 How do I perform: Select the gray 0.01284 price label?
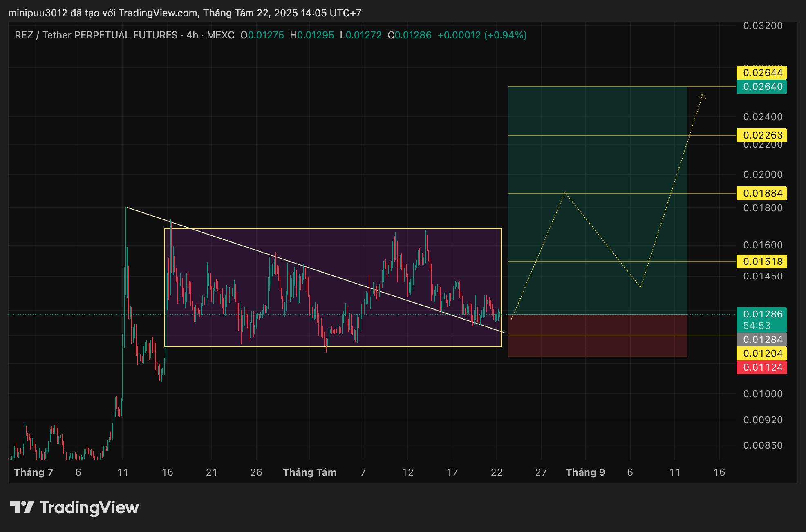click(762, 340)
